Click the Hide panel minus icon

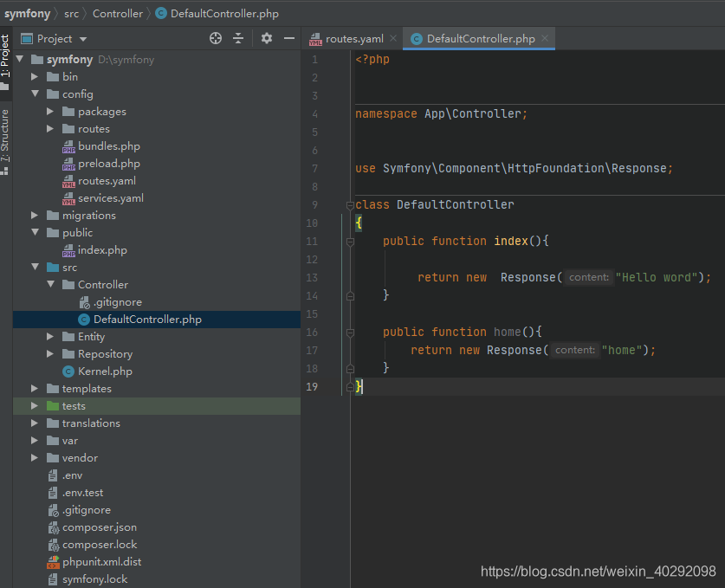tap(290, 38)
